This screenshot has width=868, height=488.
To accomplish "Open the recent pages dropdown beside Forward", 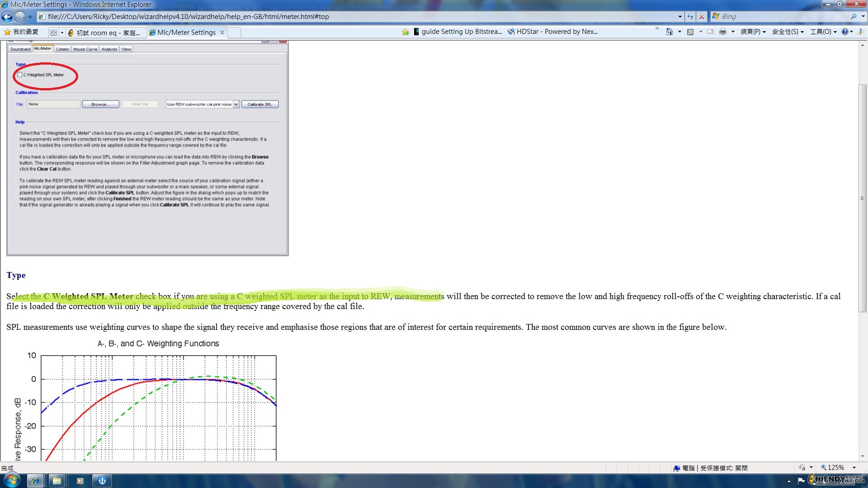I will (30, 17).
